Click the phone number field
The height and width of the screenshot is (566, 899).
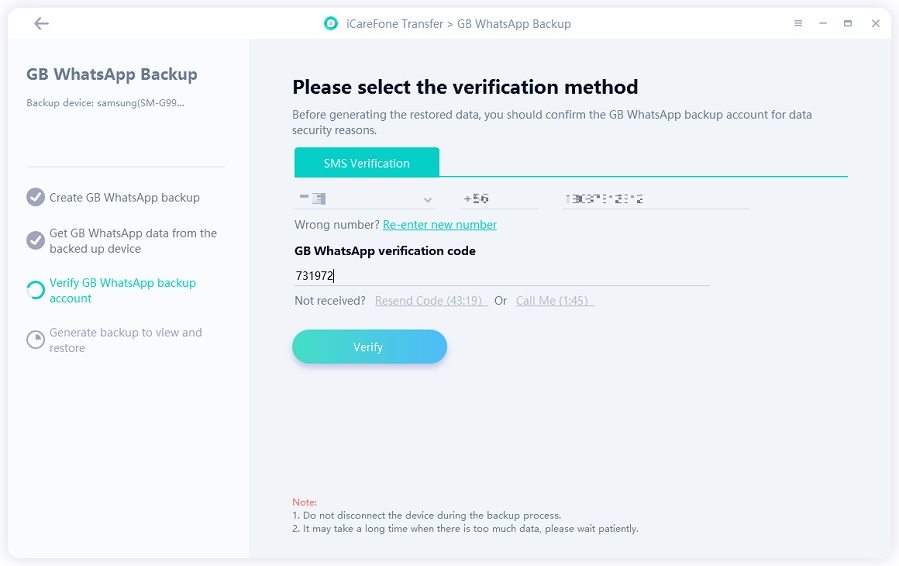[x=655, y=199]
